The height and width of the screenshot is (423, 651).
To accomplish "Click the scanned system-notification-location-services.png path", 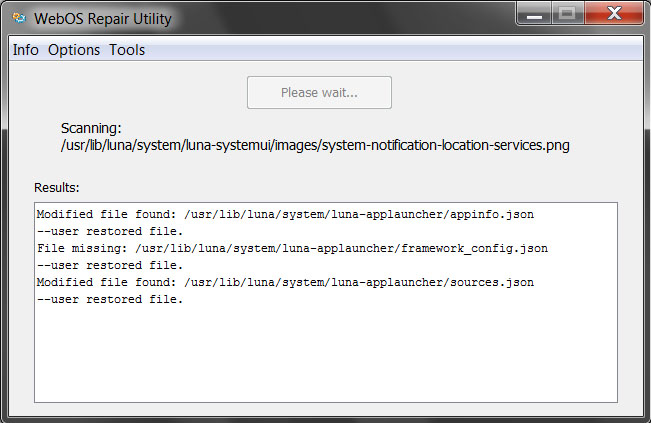I will point(315,145).
